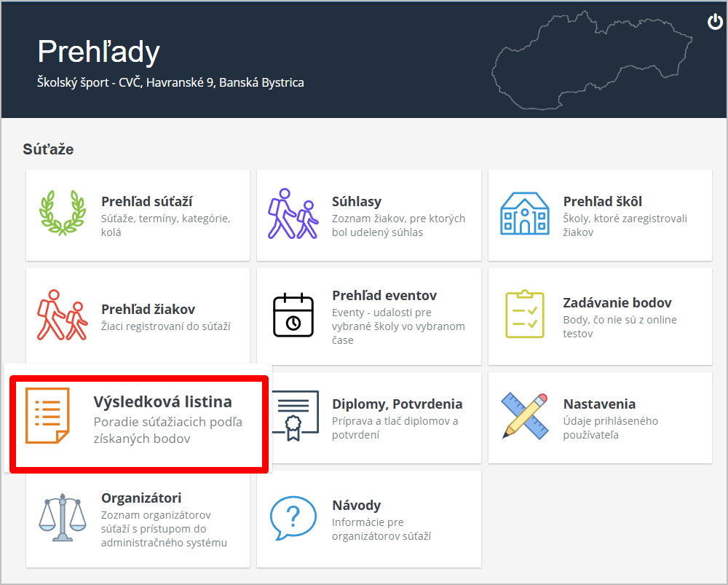
Task: Click text 'Príprava a tlač diplomov a potvrdení'
Action: click(395, 428)
